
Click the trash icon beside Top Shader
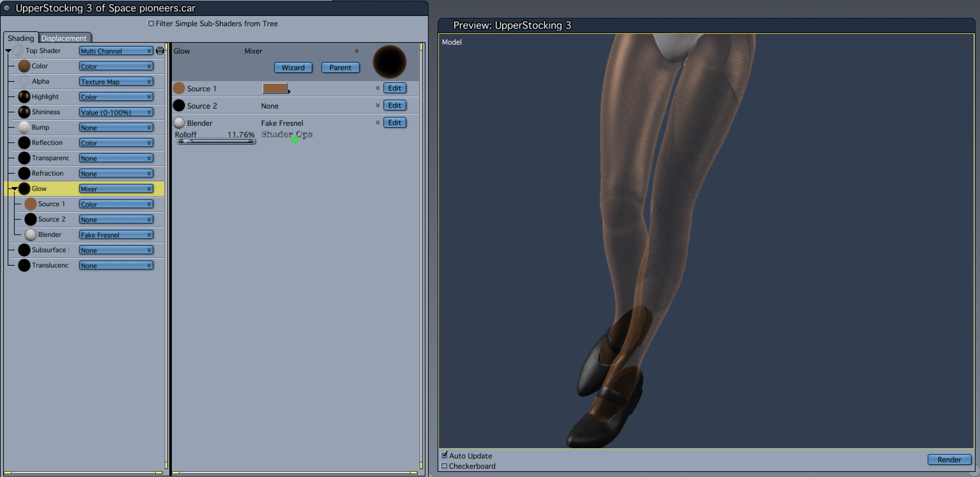pos(160,50)
